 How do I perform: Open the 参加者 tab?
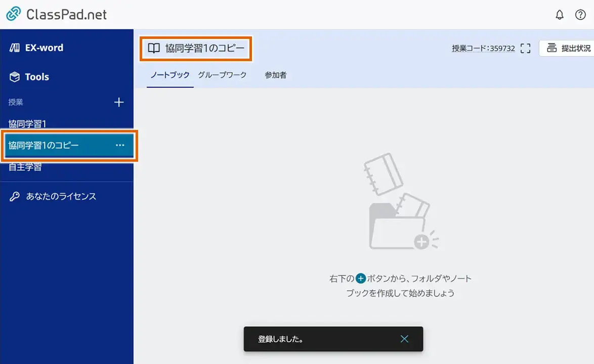276,75
